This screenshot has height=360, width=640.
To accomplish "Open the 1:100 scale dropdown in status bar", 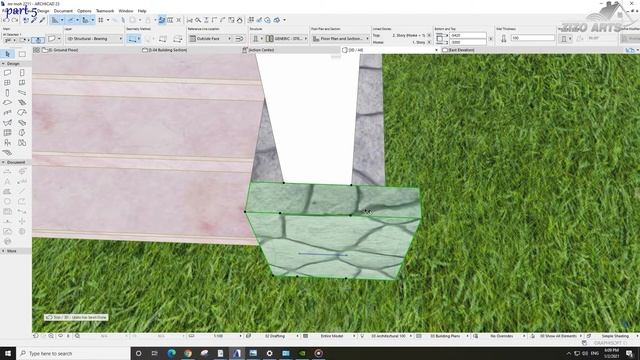I will pos(218,336).
